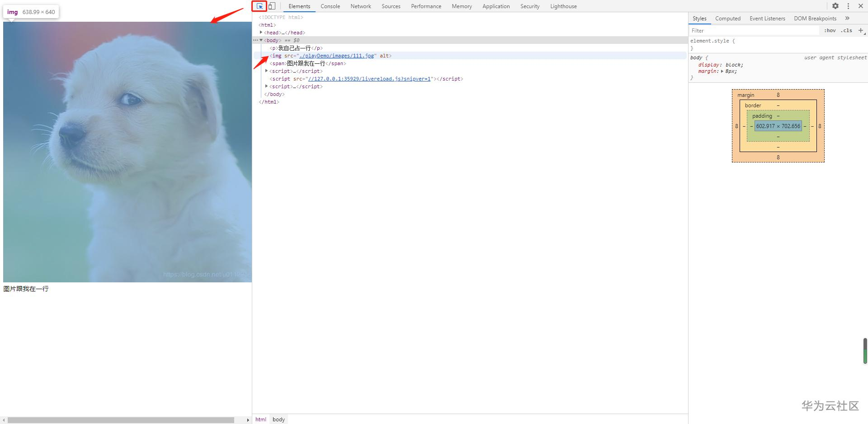Toggle the device toolbar for mobile emulation

click(272, 6)
